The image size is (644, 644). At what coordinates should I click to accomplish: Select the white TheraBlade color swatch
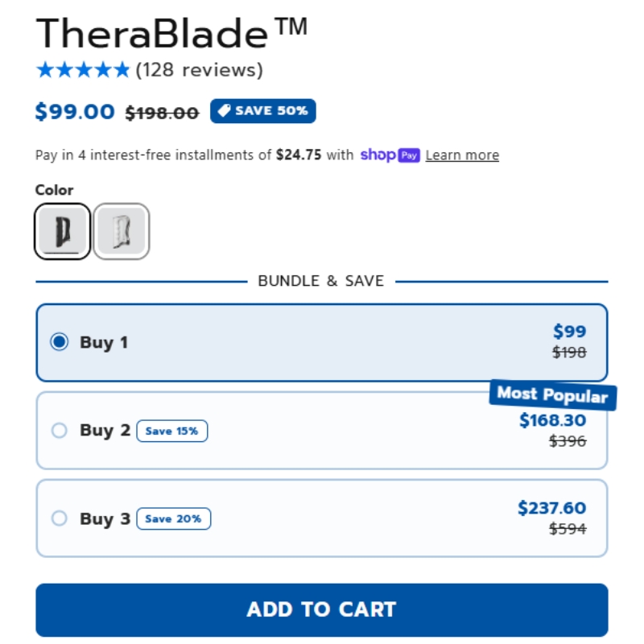(x=122, y=231)
